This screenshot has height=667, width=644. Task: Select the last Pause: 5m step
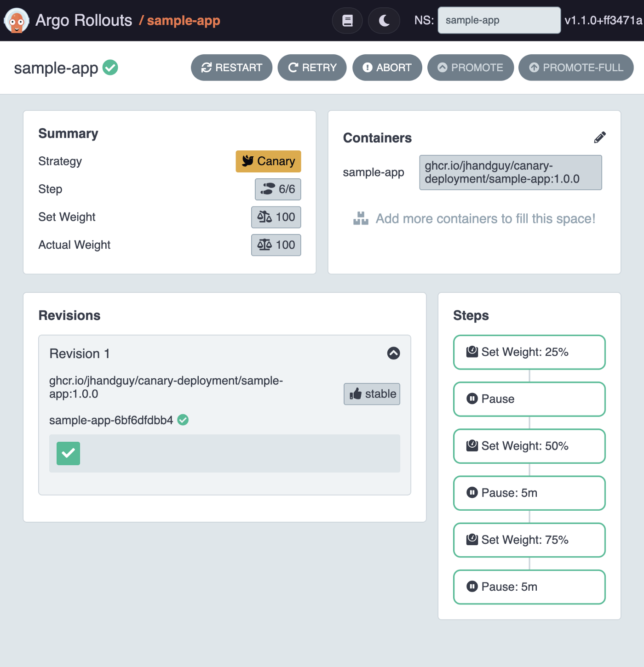tap(529, 587)
